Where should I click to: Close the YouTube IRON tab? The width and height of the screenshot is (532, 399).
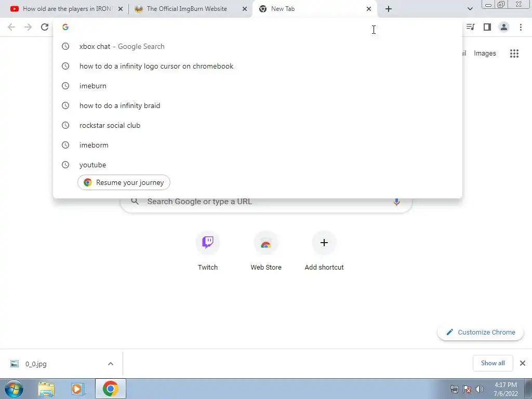point(121,9)
